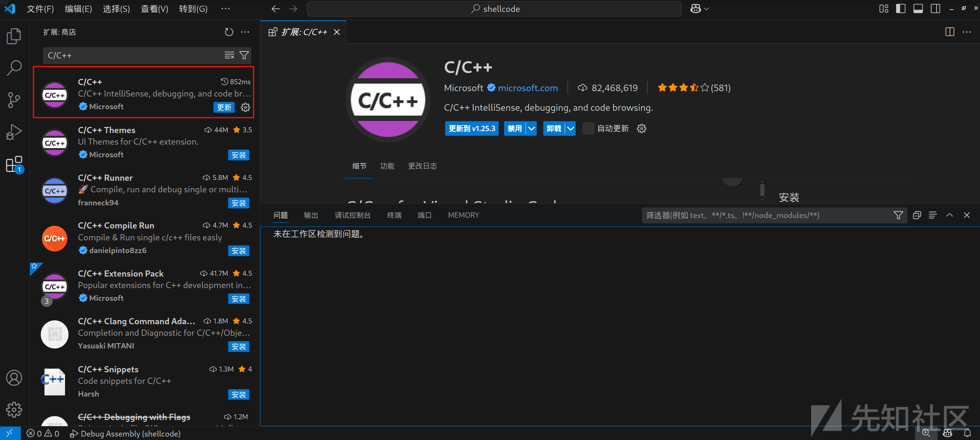Expand the uninstall button dropdown arrow
This screenshot has height=440, width=980.
pyautogui.click(x=571, y=128)
